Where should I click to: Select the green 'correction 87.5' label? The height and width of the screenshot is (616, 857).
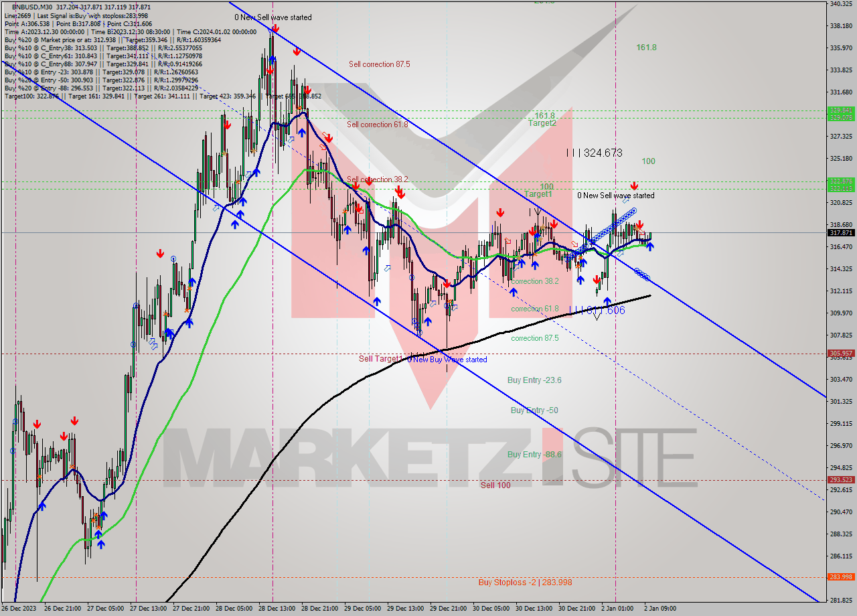point(534,338)
